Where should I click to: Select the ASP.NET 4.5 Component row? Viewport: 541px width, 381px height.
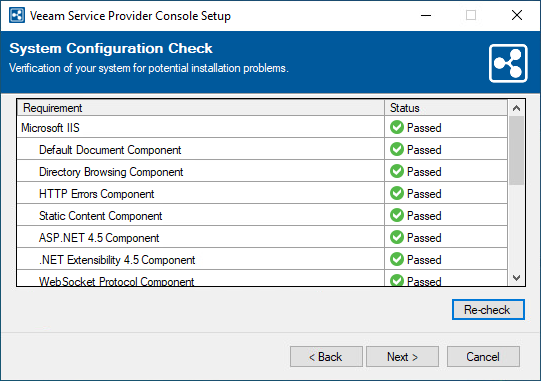[x=262, y=237]
